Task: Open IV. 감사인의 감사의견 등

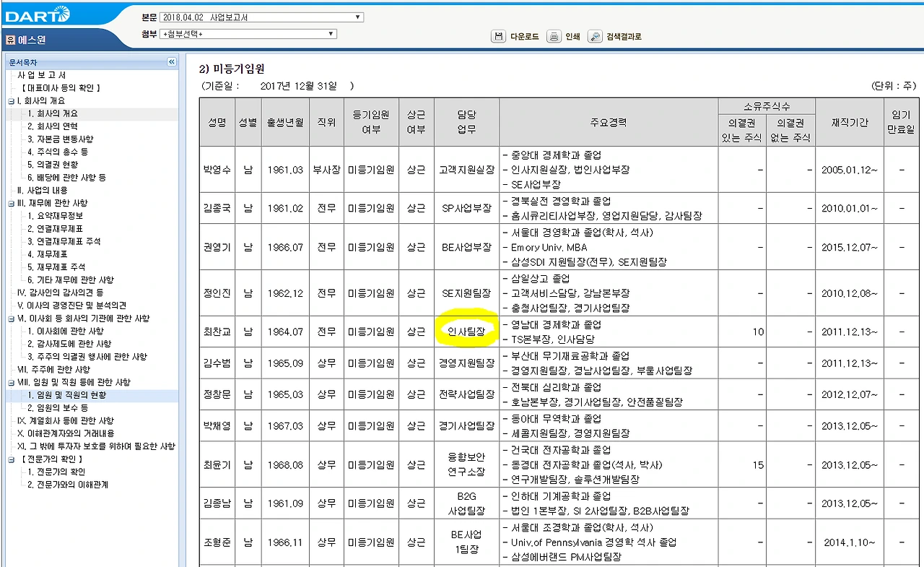Action: click(61, 293)
